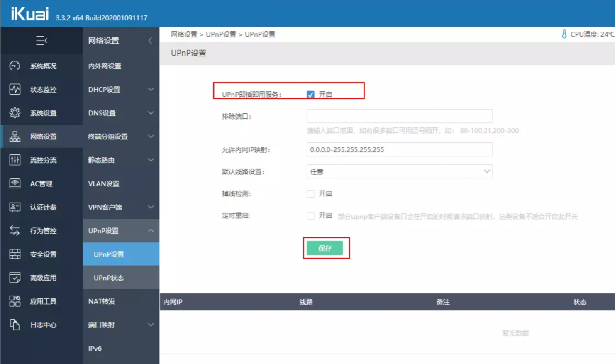Enable the 定时重启 checkbox
This screenshot has width=615, height=364.
[310, 215]
